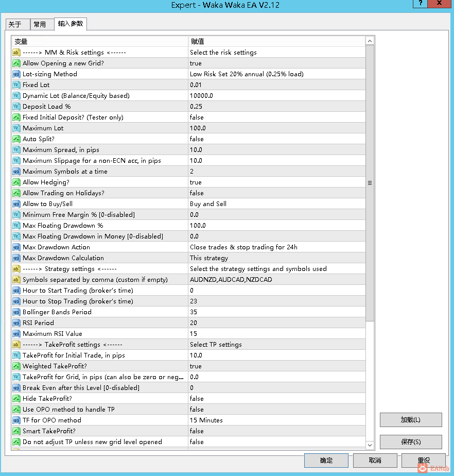Screen dimensions: 454x476
Task: Select the 输入参数 tab
Action: point(71,24)
